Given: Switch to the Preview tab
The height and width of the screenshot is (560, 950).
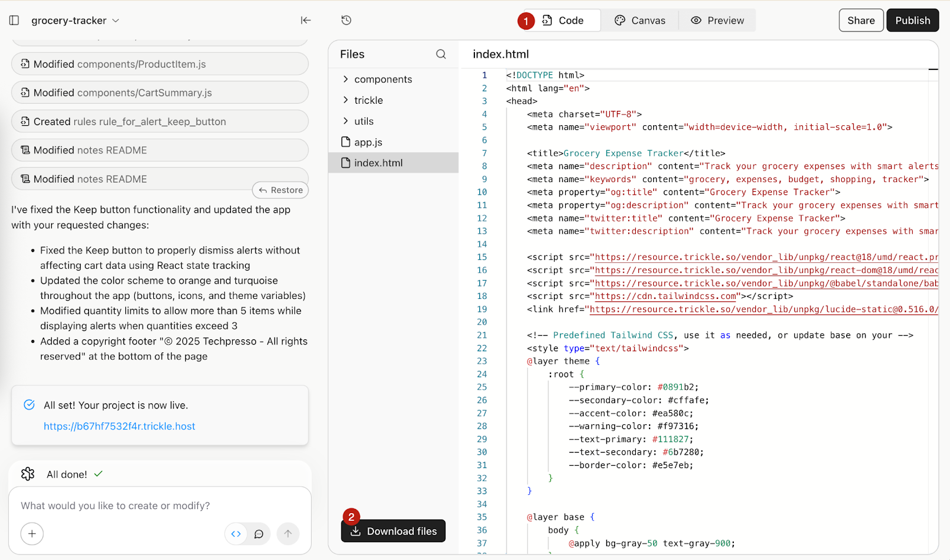Looking at the screenshot, I should [x=717, y=20].
